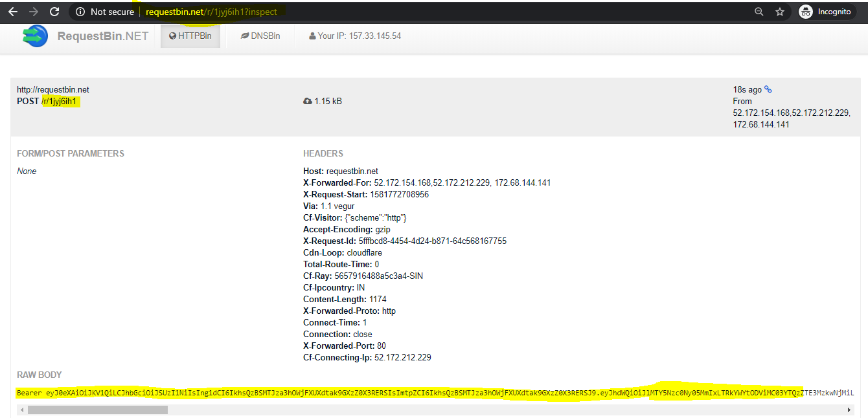
Task: Click the bookmark star icon
Action: coord(779,11)
